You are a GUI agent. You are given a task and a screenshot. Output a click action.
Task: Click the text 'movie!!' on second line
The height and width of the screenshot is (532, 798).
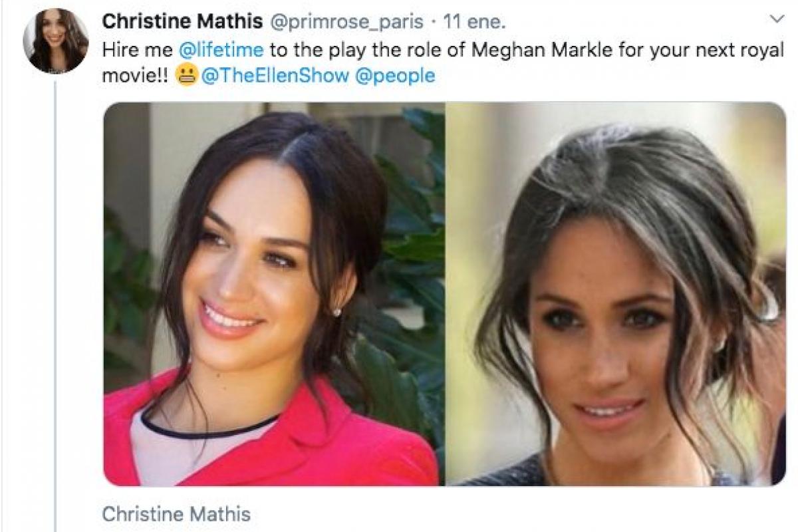click(x=136, y=76)
